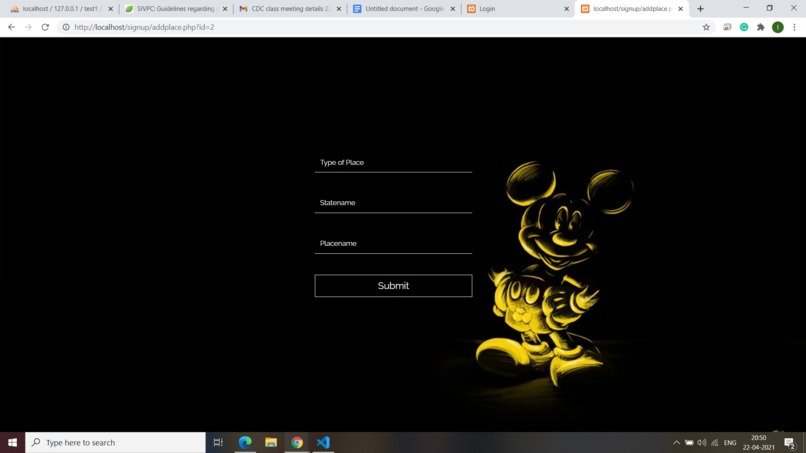This screenshot has width=806, height=453.
Task: Focus the Placename field
Action: pos(393,244)
